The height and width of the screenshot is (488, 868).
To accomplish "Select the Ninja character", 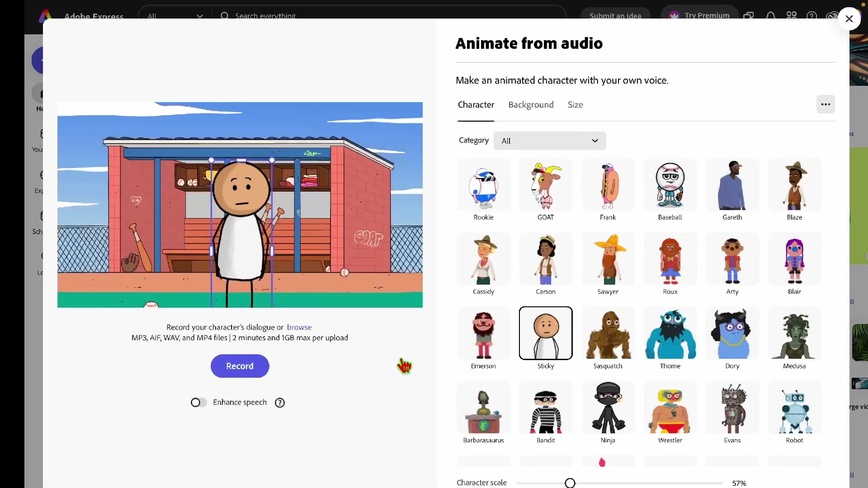I will 608,408.
